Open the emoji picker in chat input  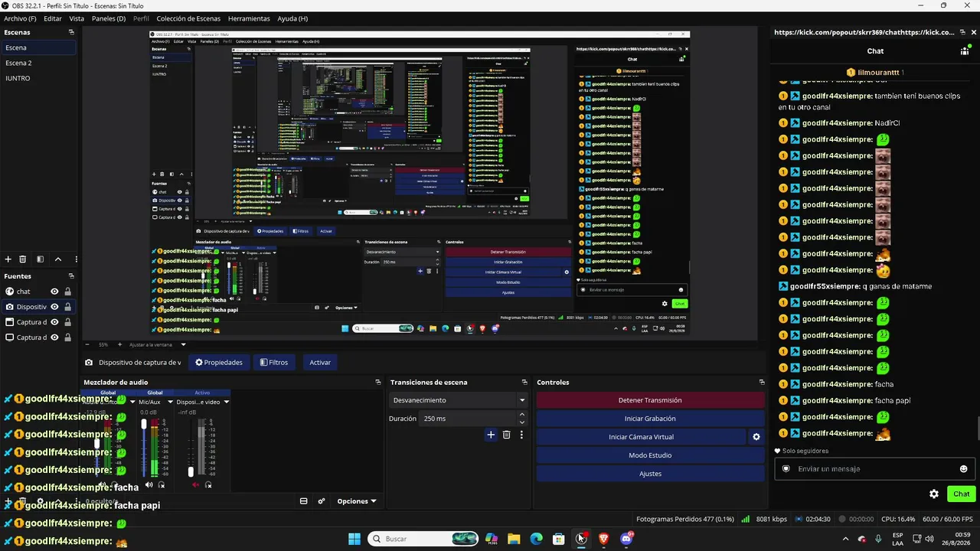(x=963, y=469)
